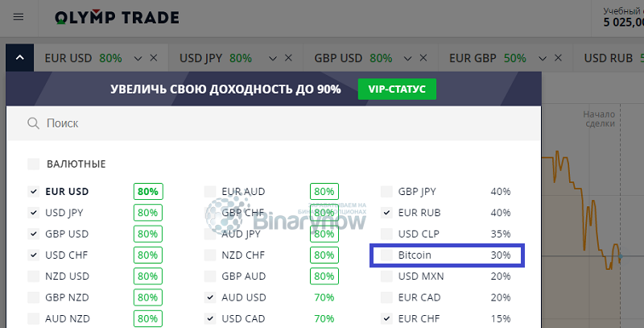
Task: Click the Olymp Trade logo
Action: point(117,17)
